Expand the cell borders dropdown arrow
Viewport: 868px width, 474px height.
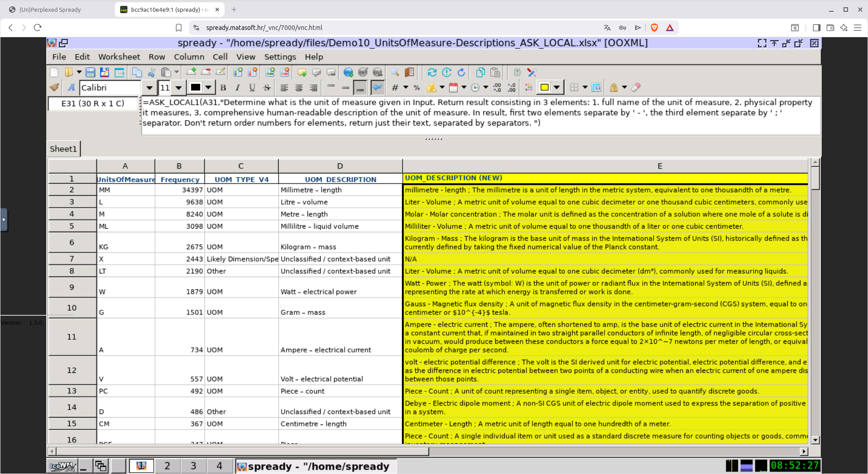585,88
